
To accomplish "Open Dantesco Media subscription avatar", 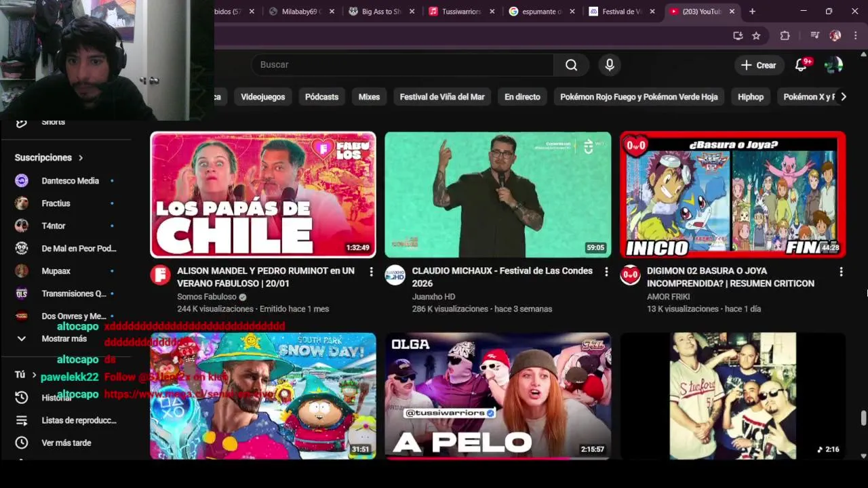I will coord(22,181).
